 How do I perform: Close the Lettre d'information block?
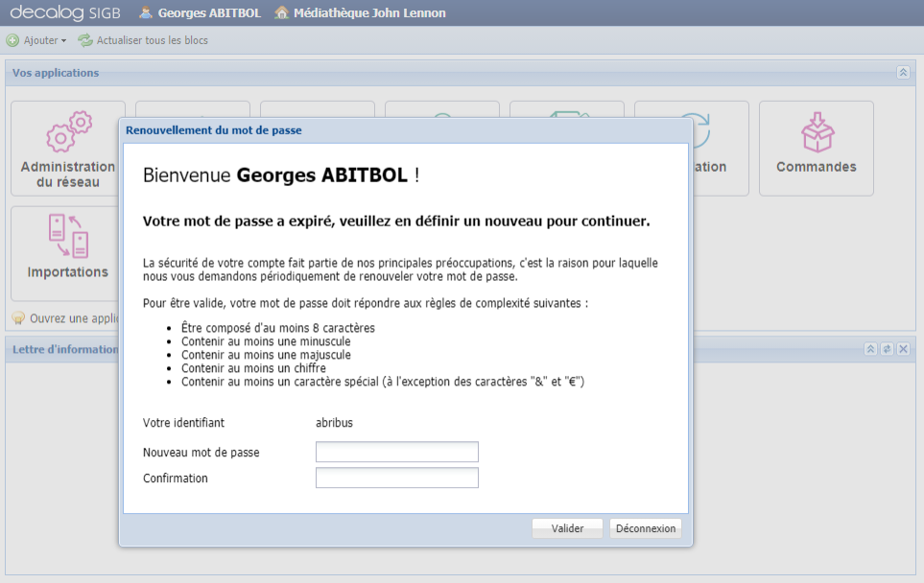(902, 349)
